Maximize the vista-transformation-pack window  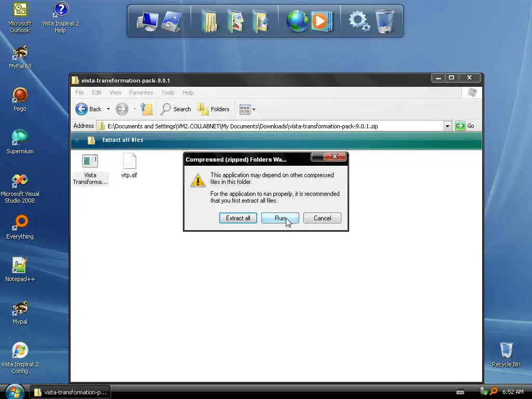pos(451,77)
